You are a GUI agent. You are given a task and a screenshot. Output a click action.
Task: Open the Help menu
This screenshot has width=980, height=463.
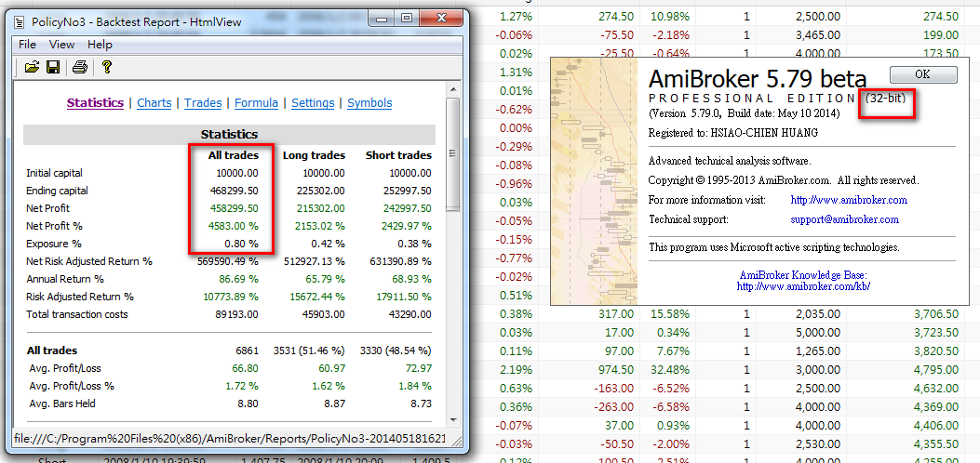100,45
